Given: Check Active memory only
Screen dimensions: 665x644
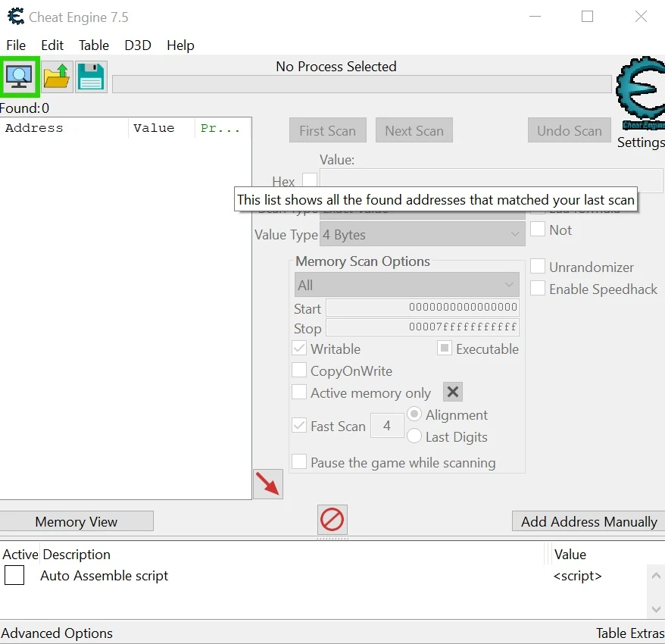Looking at the screenshot, I should click(x=299, y=392).
